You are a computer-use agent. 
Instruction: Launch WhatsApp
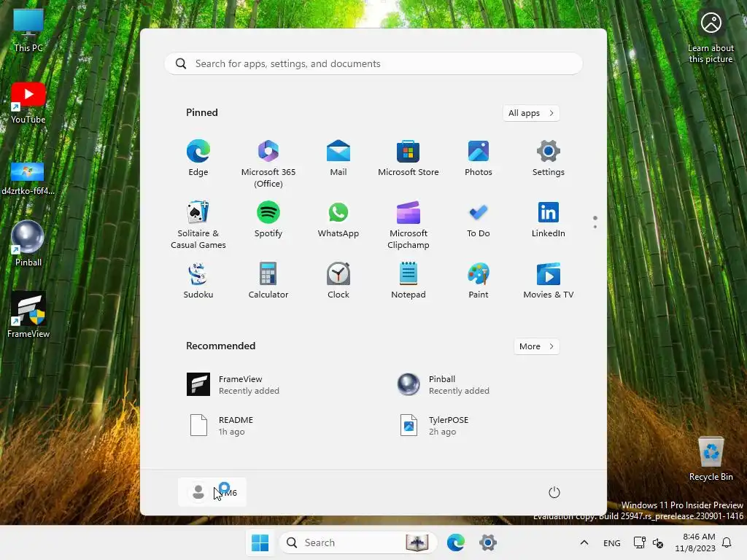tap(338, 220)
